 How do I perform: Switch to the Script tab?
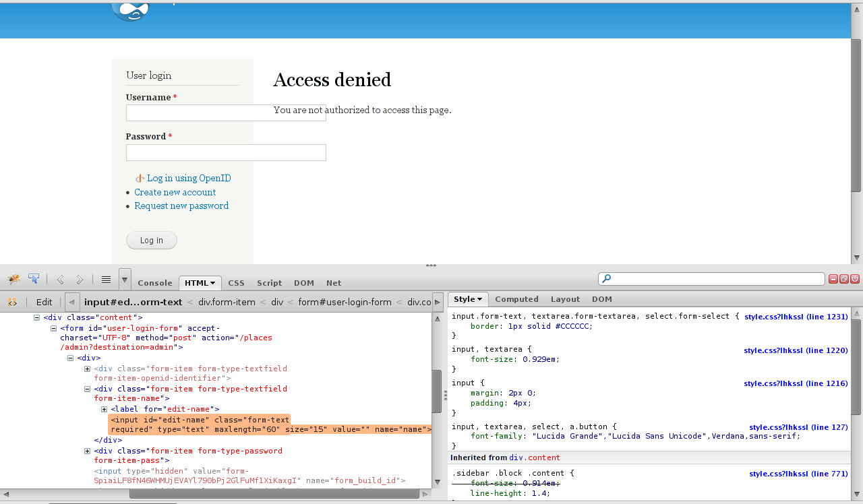(x=269, y=283)
